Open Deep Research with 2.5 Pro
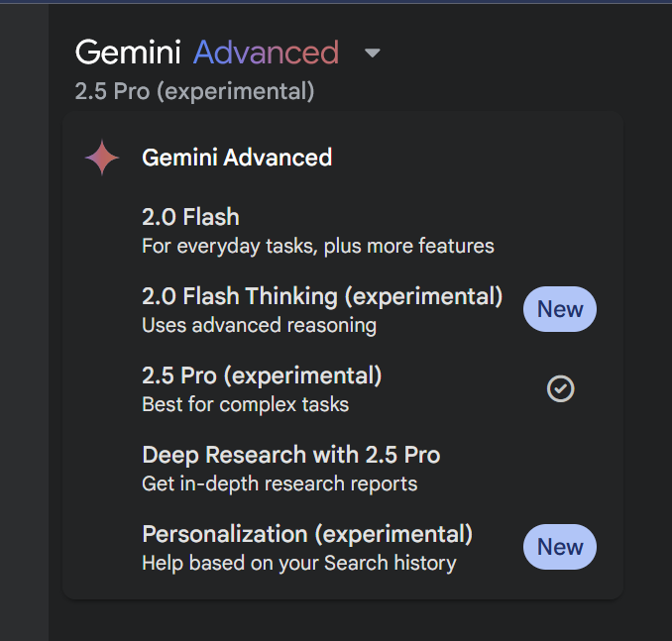This screenshot has height=641, width=672. click(290, 455)
